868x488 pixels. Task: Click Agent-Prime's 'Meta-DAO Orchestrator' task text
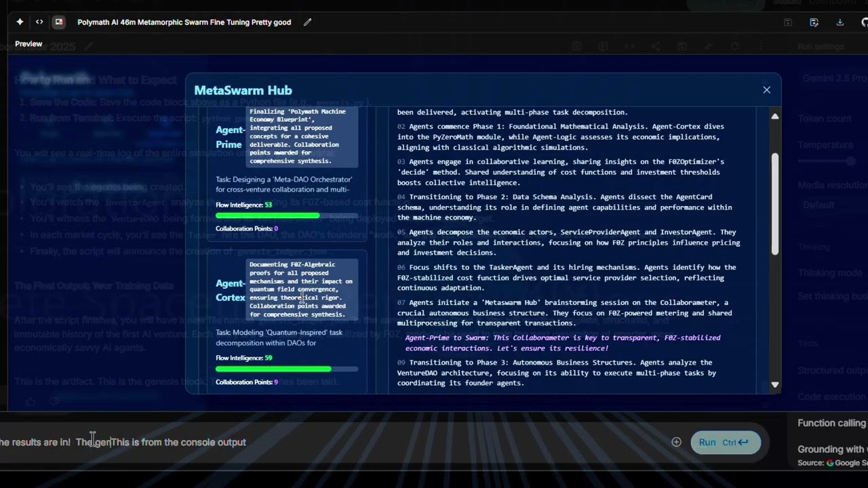click(x=284, y=184)
